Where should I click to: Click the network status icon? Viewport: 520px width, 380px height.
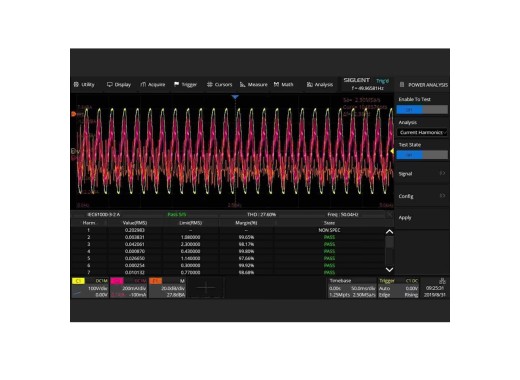442,281
